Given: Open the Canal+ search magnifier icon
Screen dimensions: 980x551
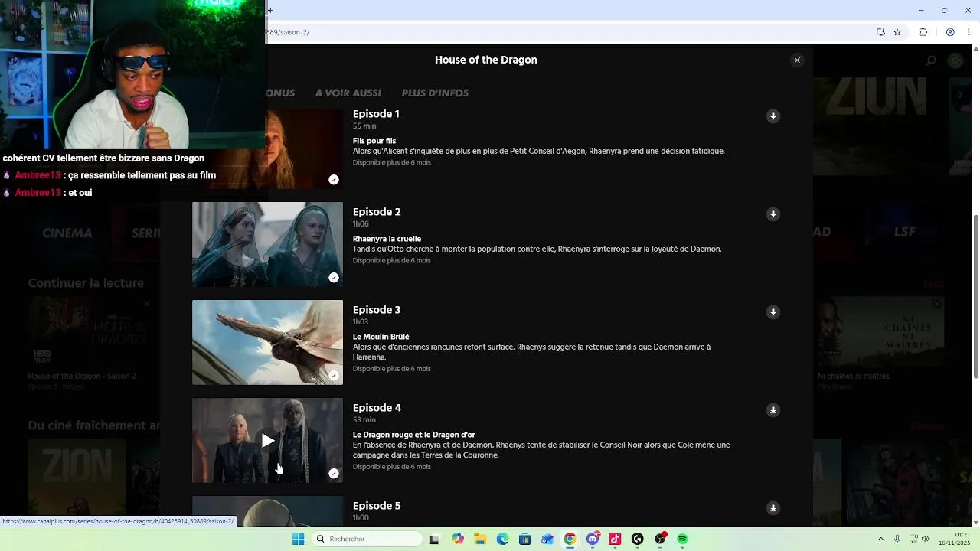Looking at the screenshot, I should click(931, 60).
